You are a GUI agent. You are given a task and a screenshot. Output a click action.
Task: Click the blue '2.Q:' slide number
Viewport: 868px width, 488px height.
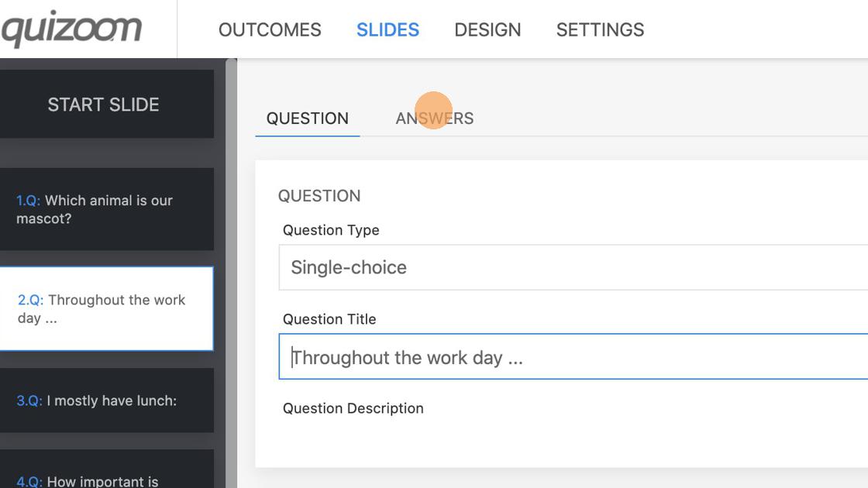[30, 301]
